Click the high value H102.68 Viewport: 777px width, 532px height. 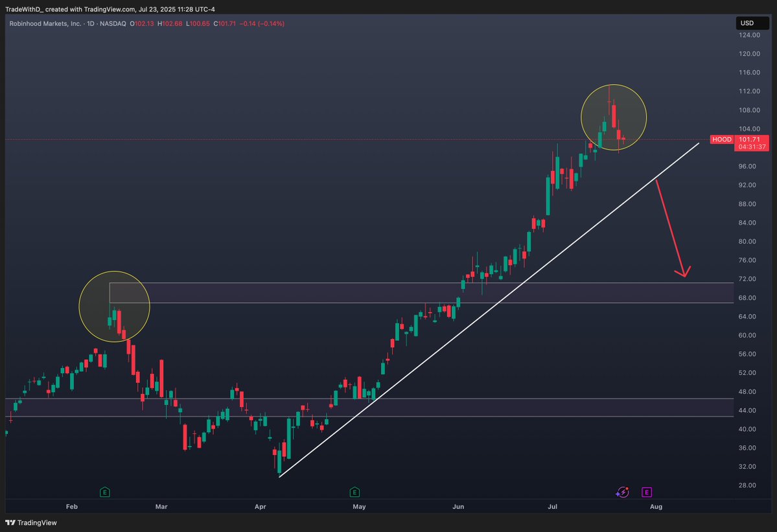click(x=170, y=23)
